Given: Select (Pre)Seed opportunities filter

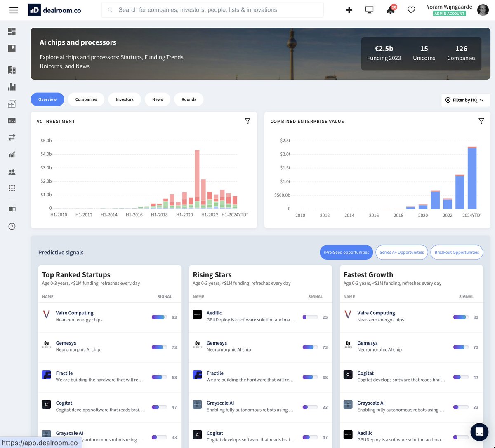Looking at the screenshot, I should coord(346,252).
